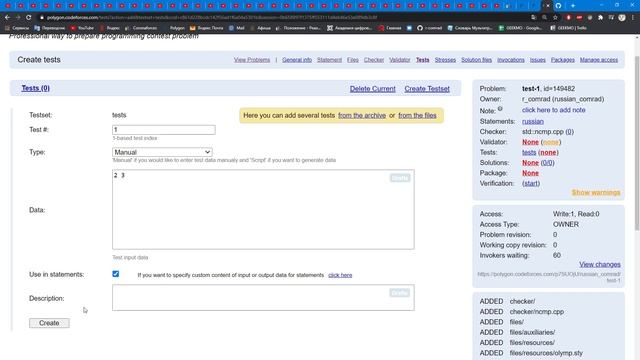Open the GEEKMO Trello bookmark
This screenshot has height=360, width=640.
pyautogui.click(x=568, y=28)
